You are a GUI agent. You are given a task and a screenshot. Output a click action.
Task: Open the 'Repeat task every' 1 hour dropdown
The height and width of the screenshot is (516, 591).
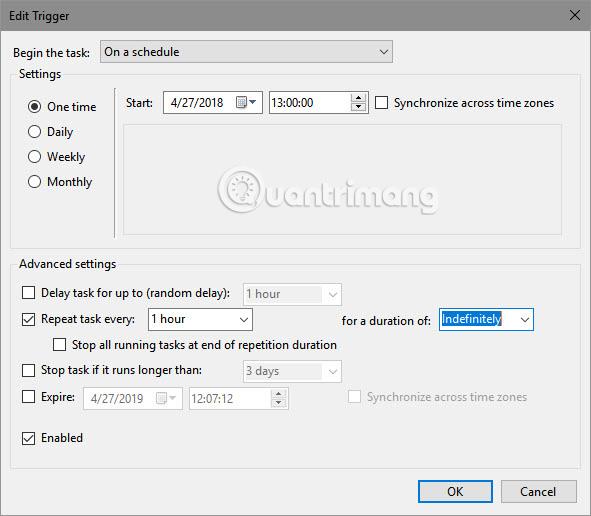pyautogui.click(x=200, y=319)
